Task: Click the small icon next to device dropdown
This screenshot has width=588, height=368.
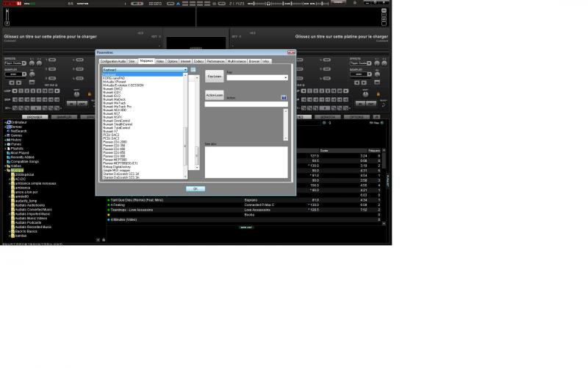Action: click(193, 69)
